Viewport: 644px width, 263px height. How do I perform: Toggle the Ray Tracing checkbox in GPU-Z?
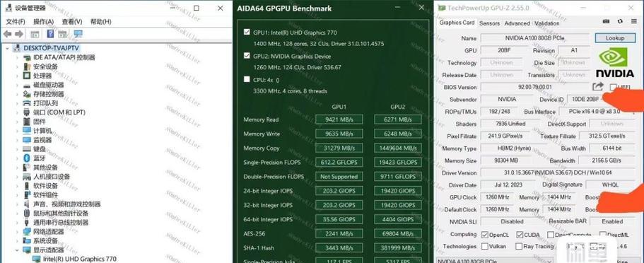coord(520,247)
